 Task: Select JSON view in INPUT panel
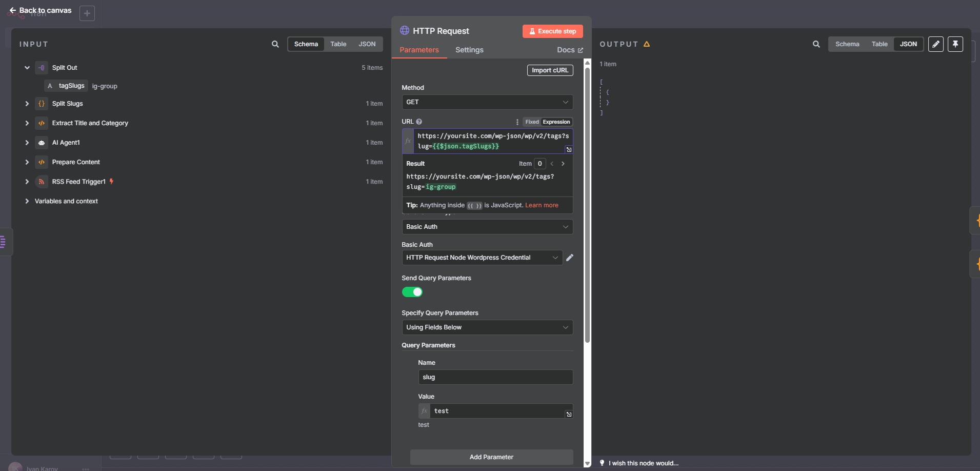coord(367,44)
